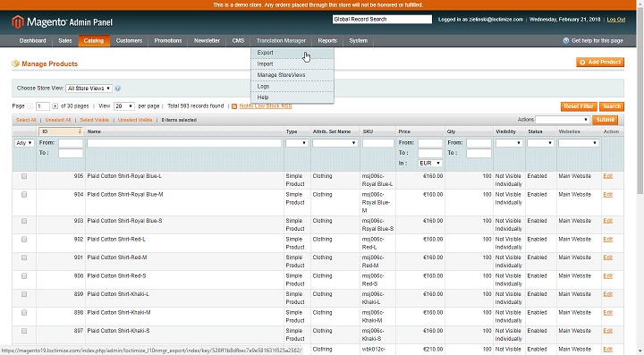Choose Manage StoreViews menu entry
The image size is (644, 355).
pyautogui.click(x=292, y=75)
